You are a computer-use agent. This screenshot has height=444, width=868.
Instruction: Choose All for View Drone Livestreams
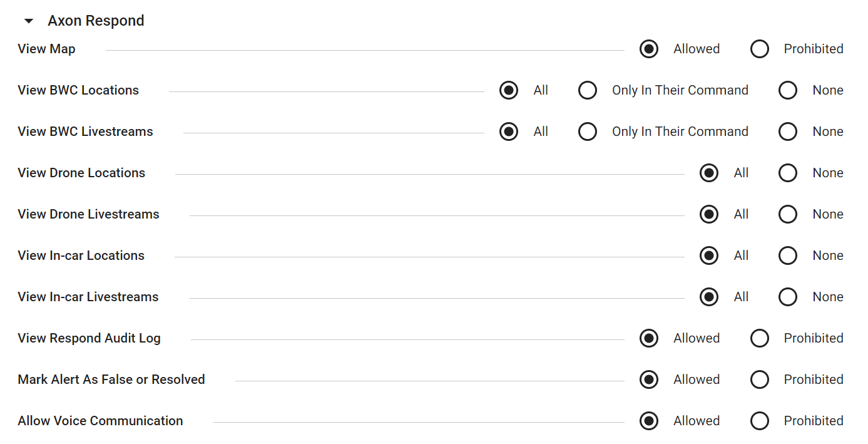coord(709,214)
